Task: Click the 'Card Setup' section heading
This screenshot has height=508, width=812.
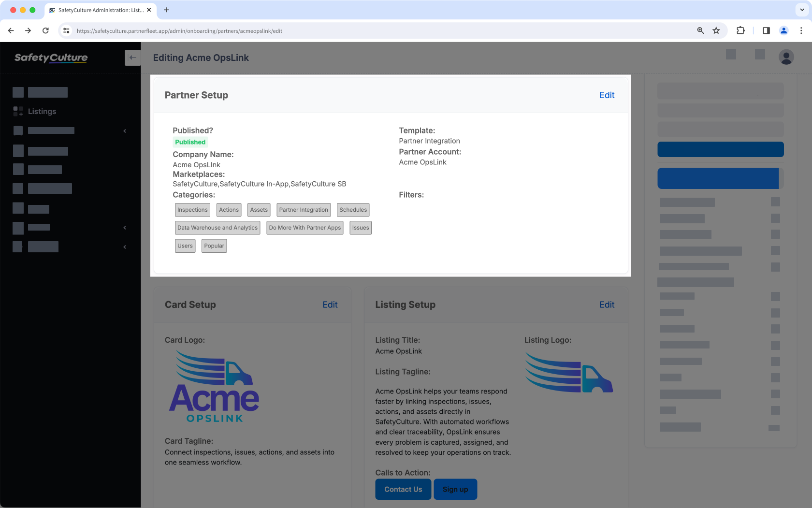Action: [190, 305]
